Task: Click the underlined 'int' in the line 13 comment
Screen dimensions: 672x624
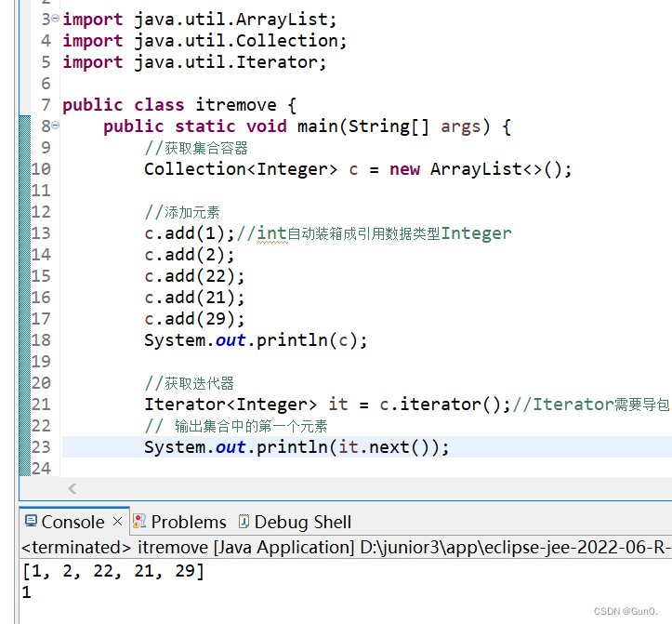Action: click(x=271, y=233)
